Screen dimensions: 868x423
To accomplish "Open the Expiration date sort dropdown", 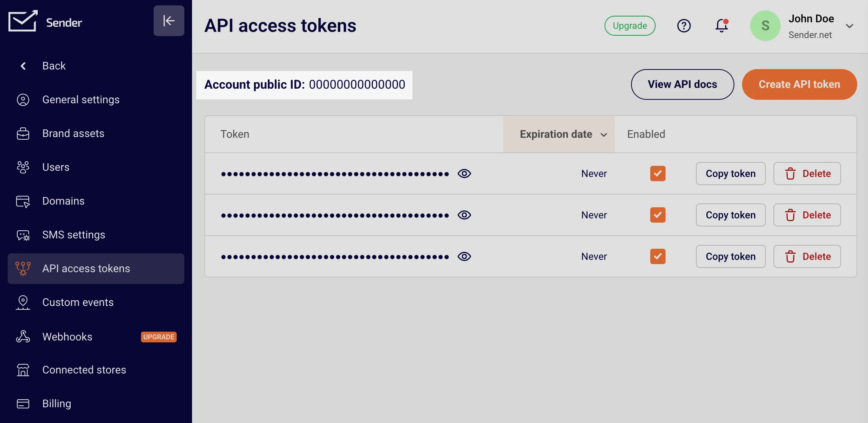I will [562, 134].
